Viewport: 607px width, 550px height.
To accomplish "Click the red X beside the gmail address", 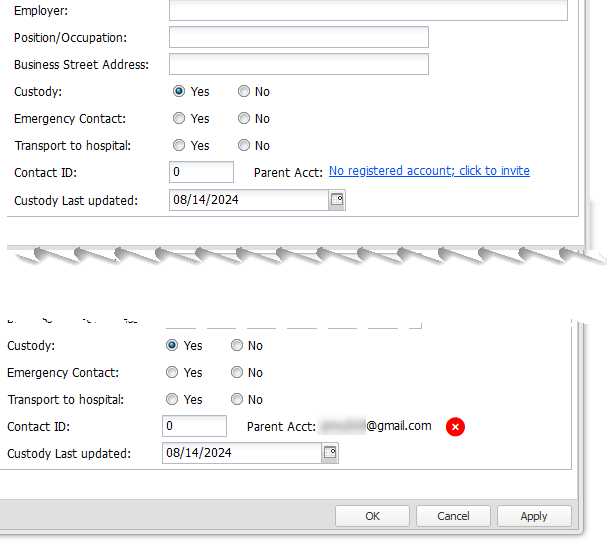I will point(455,427).
